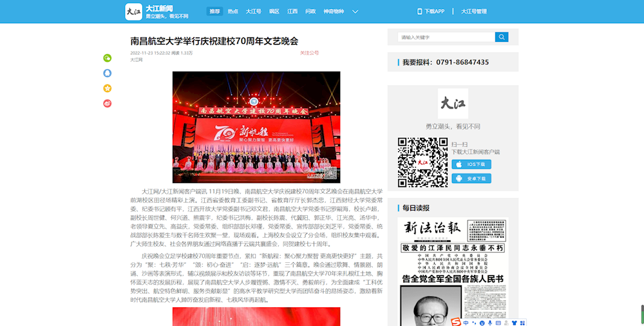Click the Sogou input method S icon
The height and width of the screenshot is (326, 644).
[456, 321]
